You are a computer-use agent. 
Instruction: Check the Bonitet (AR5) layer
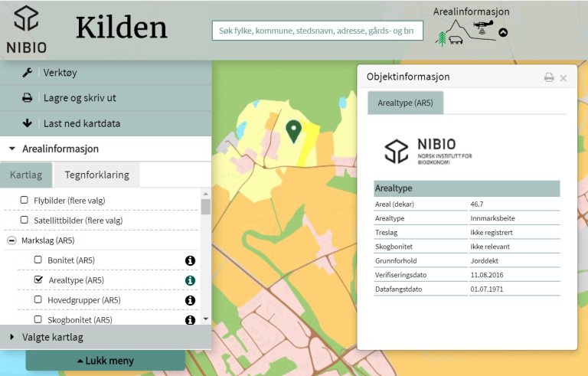(x=38, y=260)
